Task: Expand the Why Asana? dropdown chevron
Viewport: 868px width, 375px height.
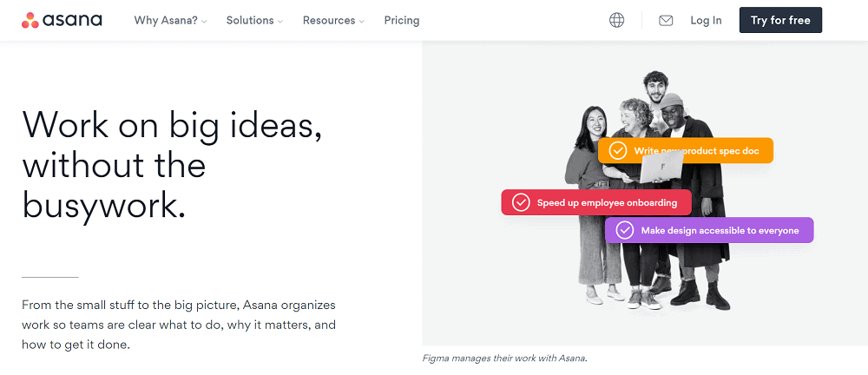Action: click(x=204, y=22)
